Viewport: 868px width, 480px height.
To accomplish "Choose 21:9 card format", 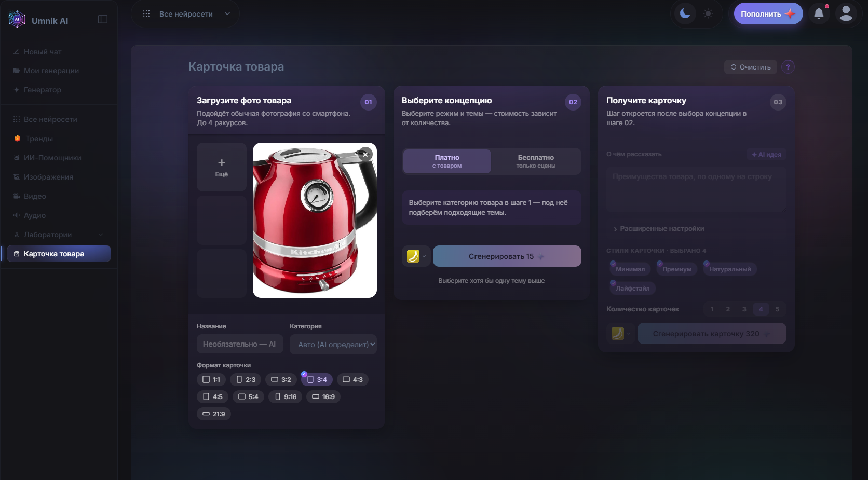I will tap(214, 414).
